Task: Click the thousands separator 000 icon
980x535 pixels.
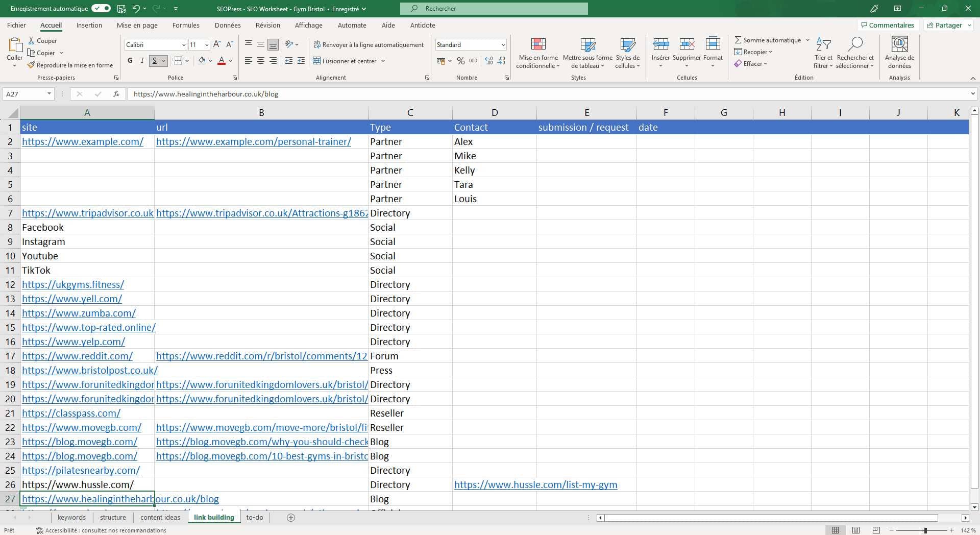Action: 473,61
